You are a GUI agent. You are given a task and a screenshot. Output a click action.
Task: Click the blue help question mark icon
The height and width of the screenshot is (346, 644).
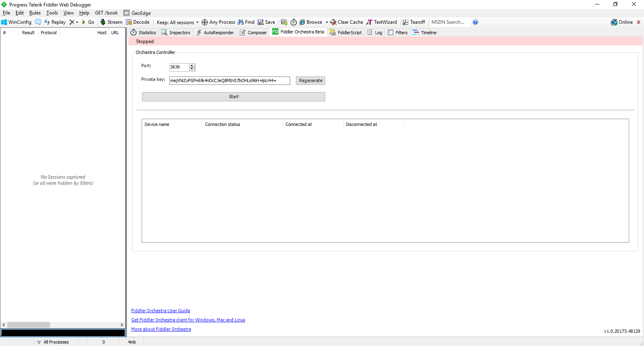(x=475, y=22)
